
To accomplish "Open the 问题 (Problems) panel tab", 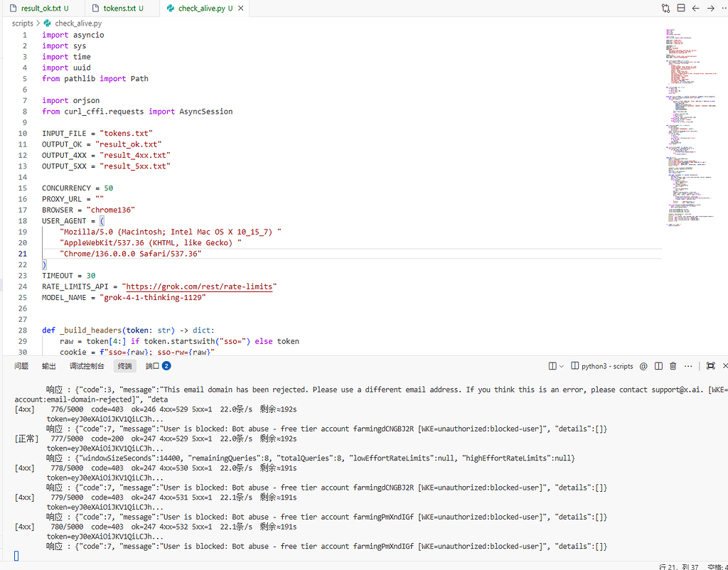I will pos(21,366).
